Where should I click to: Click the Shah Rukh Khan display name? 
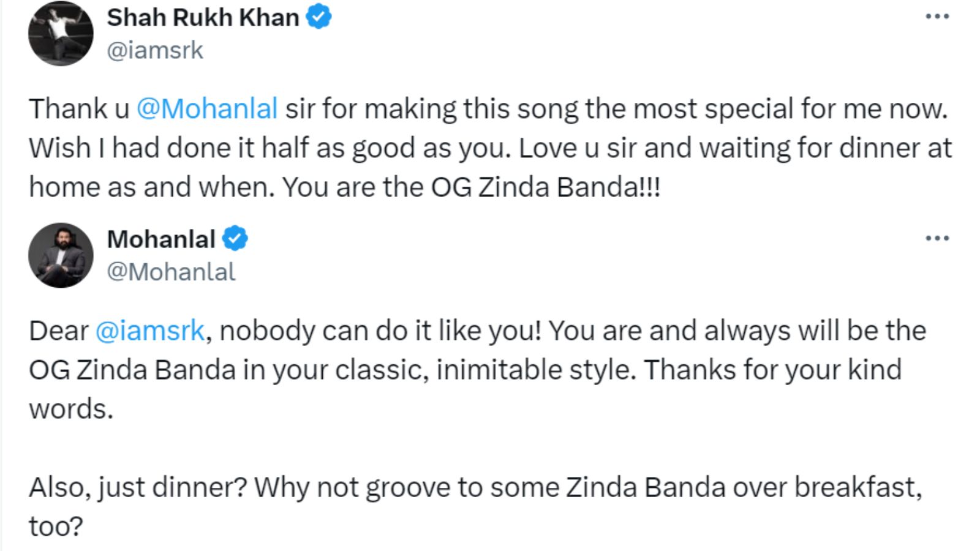click(202, 18)
